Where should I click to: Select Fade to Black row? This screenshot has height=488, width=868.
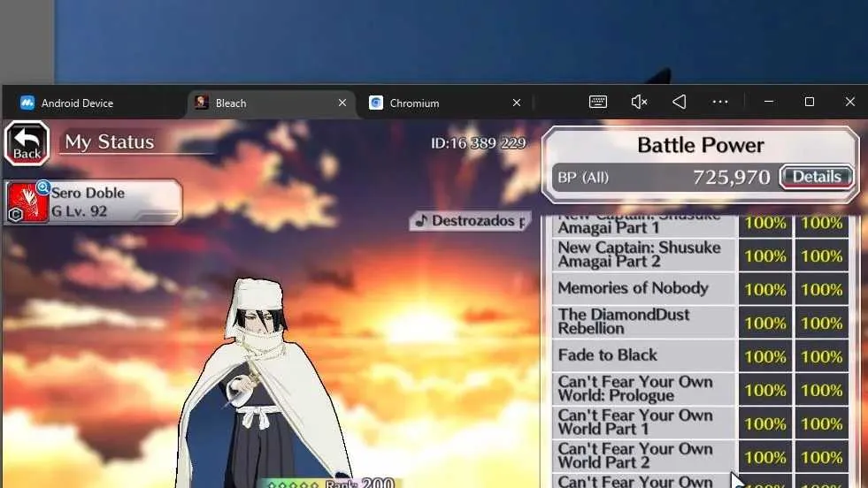point(643,355)
